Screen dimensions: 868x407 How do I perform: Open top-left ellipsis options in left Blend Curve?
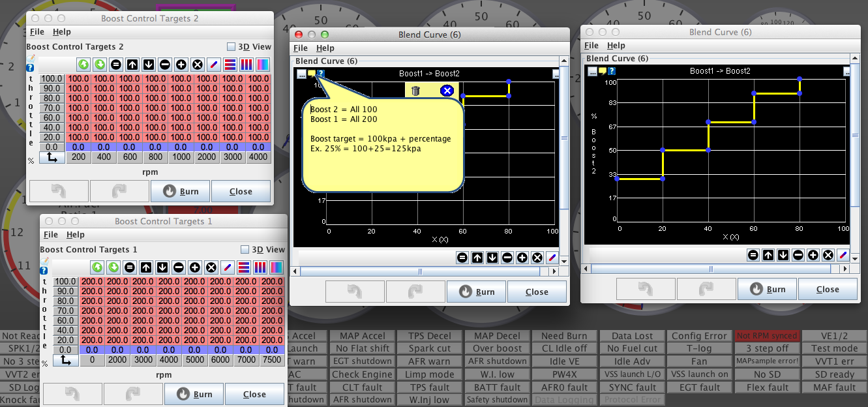click(301, 74)
